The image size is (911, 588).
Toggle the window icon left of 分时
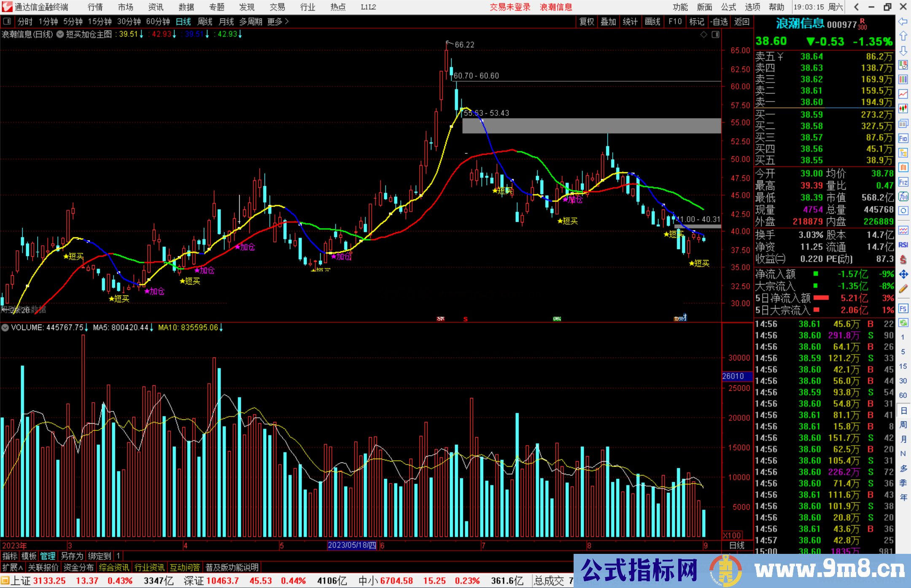pyautogui.click(x=7, y=21)
